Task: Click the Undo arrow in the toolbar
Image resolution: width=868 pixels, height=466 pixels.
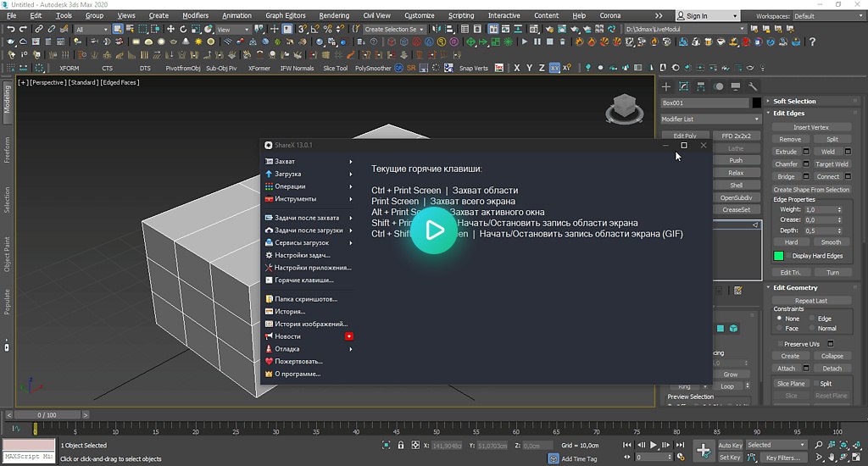Action: pos(10,29)
